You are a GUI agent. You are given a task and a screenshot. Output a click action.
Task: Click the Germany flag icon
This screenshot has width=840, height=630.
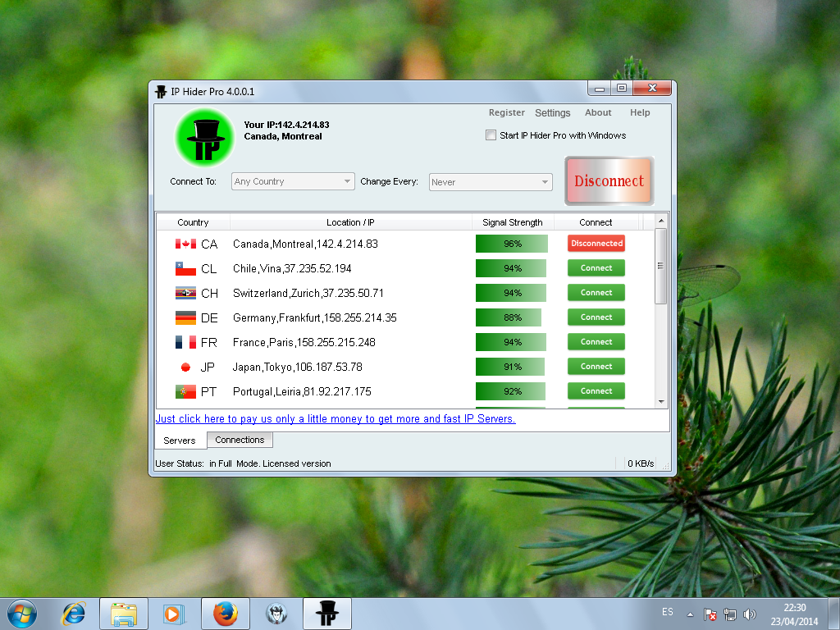(185, 317)
